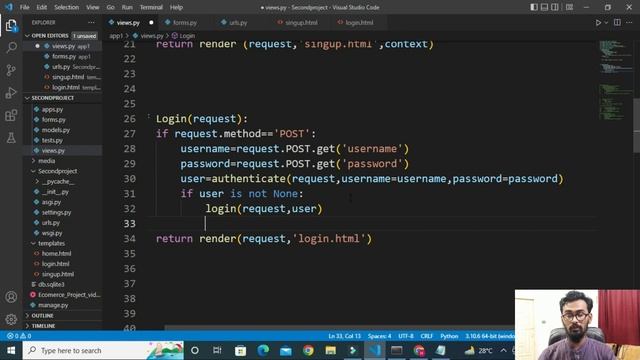Toggle the primary sidebar layout icon

tap(534, 7)
